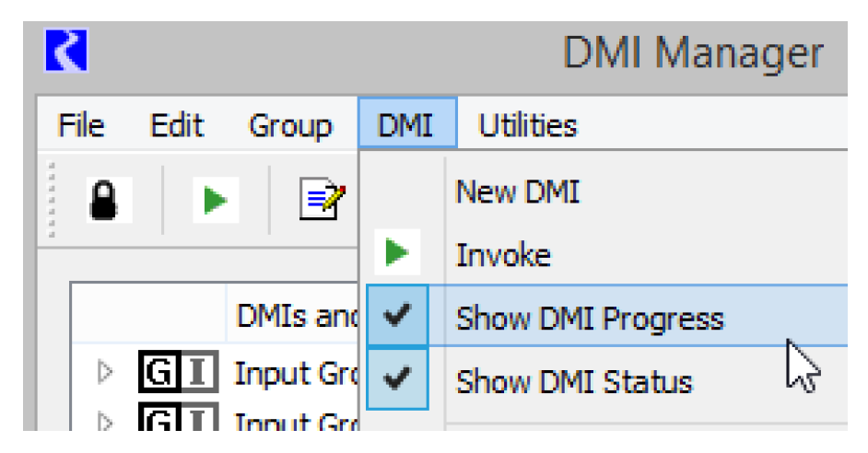The image size is (868, 453).
Task: Close the open DMI menu via its header
Action: (406, 125)
